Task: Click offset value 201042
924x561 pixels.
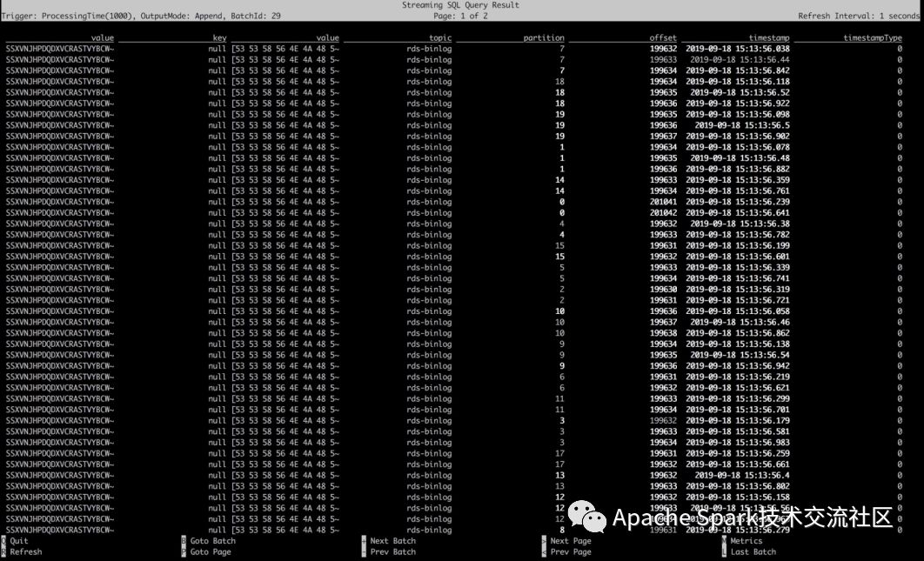Action: [664, 213]
